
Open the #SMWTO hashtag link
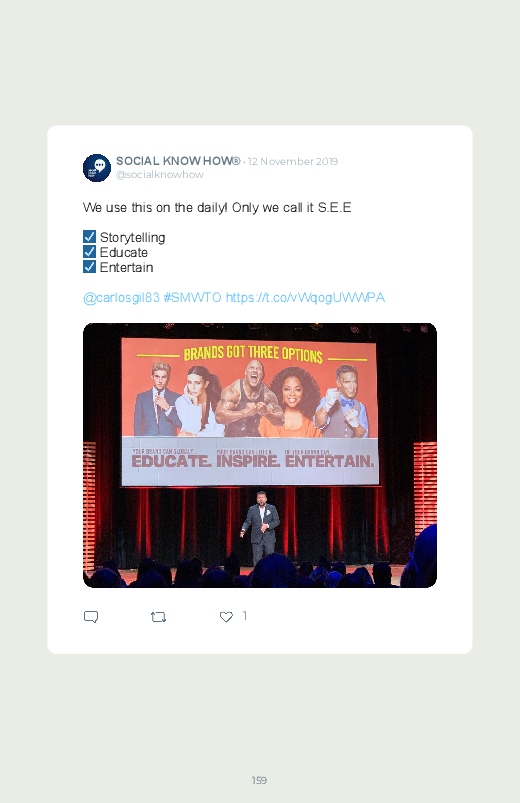click(x=193, y=298)
